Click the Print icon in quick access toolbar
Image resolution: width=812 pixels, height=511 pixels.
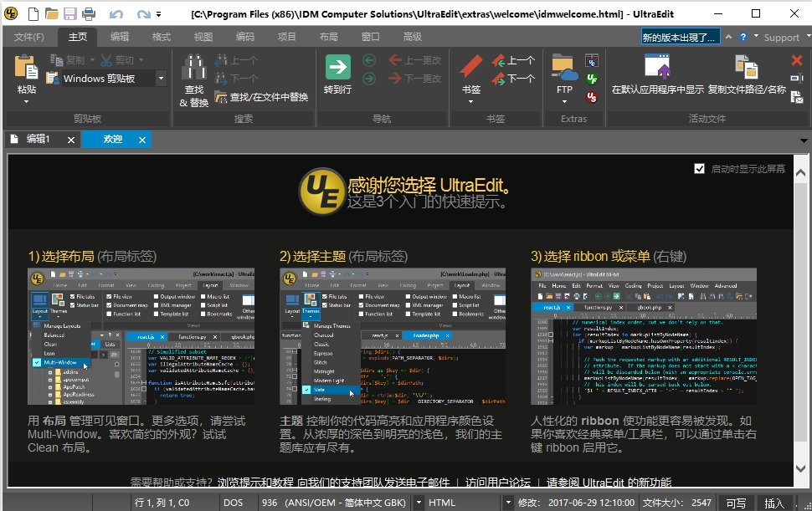pos(89,14)
